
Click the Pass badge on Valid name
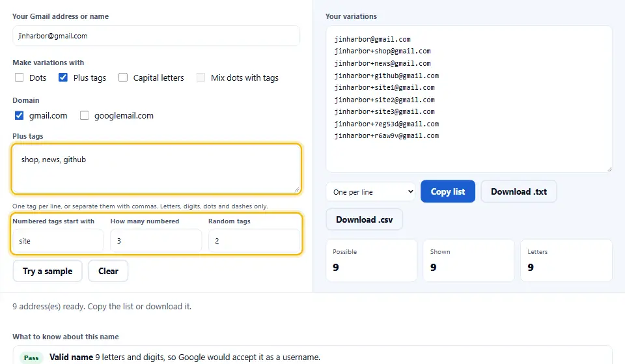click(x=31, y=357)
